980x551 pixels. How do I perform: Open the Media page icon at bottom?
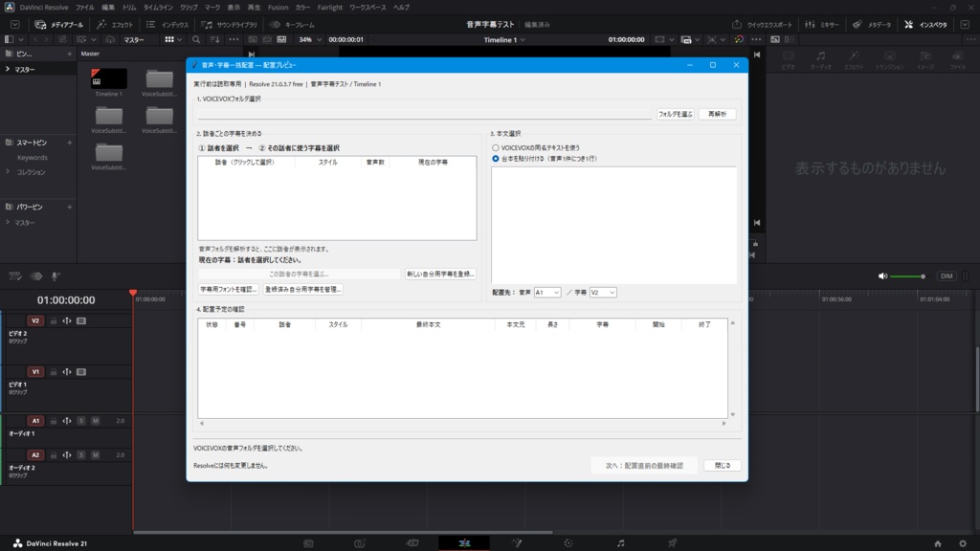pyautogui.click(x=308, y=543)
